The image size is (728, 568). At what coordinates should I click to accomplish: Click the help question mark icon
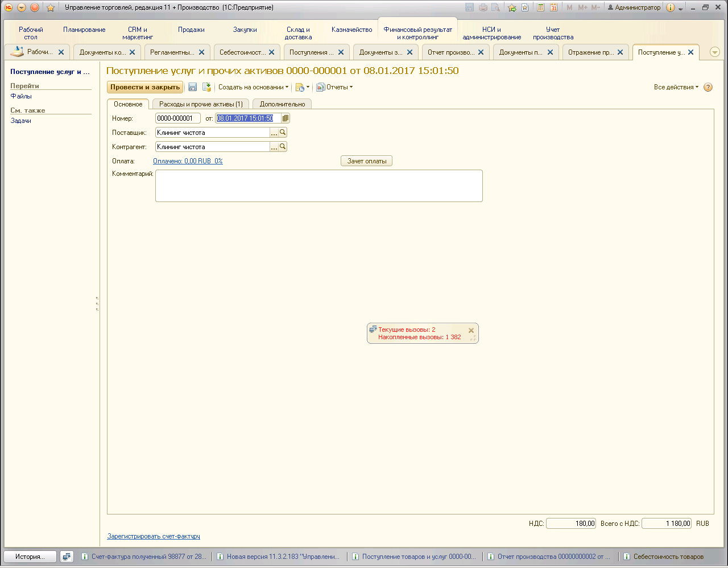coord(708,87)
